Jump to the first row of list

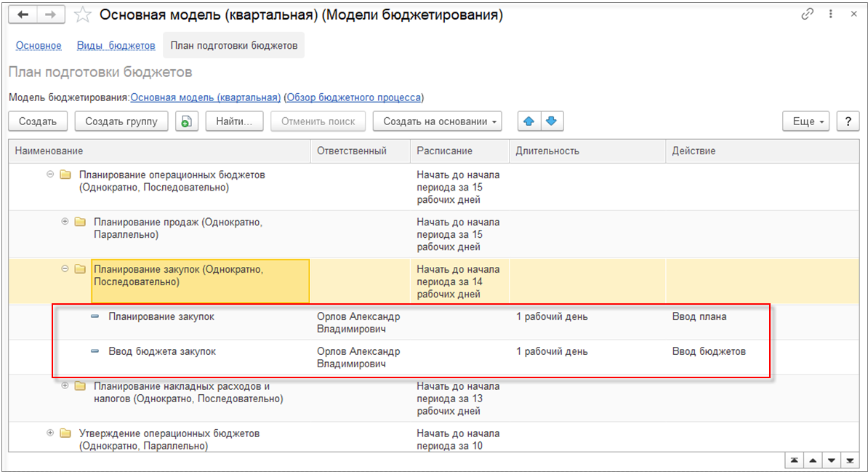pos(795,460)
